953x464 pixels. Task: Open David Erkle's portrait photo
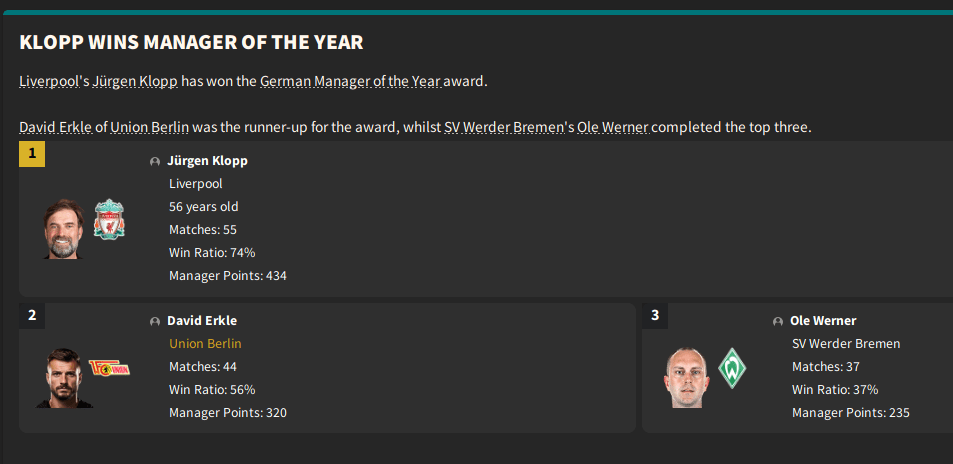pos(64,377)
